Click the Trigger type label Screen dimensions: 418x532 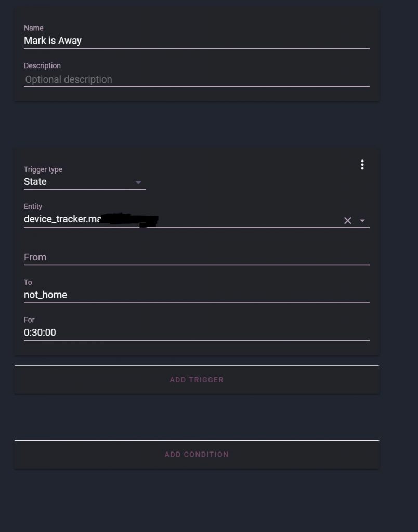click(x=43, y=169)
